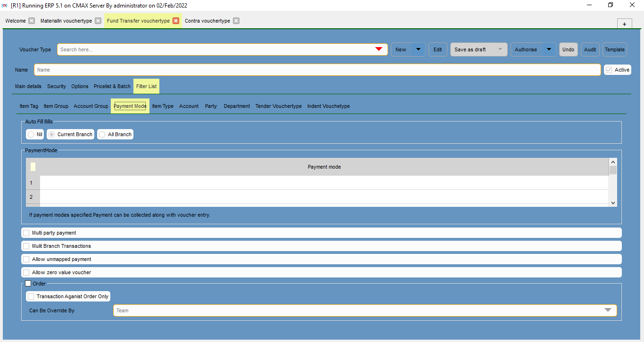Image resolution: width=644 pixels, height=342 pixels.
Task: Click the Undo button
Action: pos(568,49)
